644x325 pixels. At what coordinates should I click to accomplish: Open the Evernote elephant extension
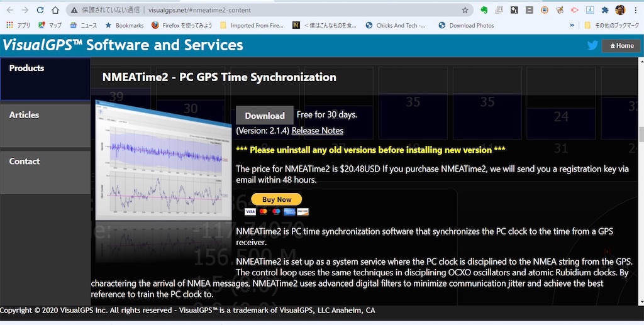tap(484, 10)
